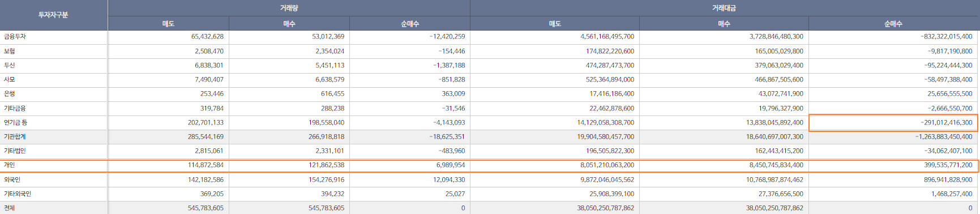Click the 은행 buy volume 616,455
Image resolution: width=980 pixels, height=214 pixels.
332,94
